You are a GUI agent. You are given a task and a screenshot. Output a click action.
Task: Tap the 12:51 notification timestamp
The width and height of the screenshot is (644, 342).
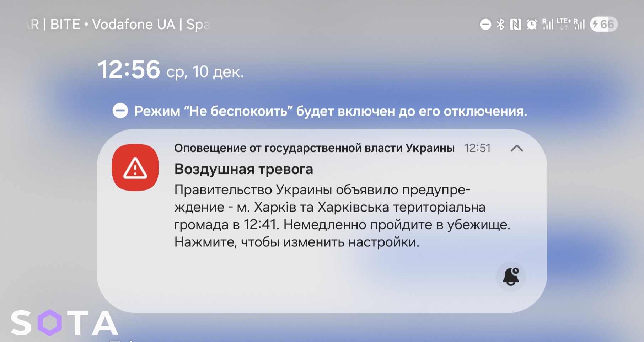tap(477, 148)
